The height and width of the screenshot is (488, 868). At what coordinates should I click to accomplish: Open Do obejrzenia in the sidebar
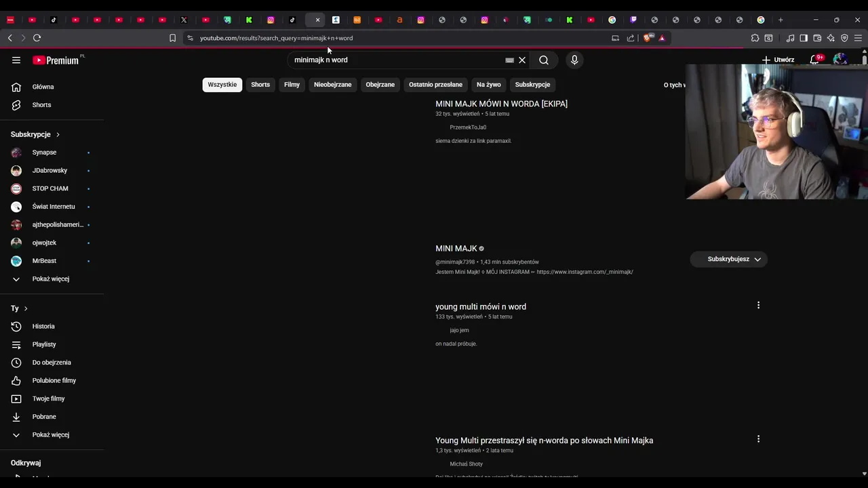(52, 363)
